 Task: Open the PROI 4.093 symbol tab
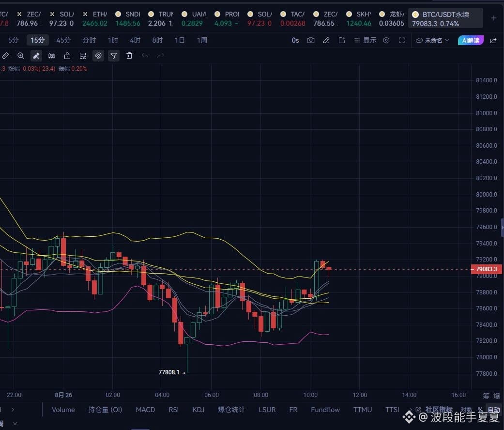click(227, 18)
